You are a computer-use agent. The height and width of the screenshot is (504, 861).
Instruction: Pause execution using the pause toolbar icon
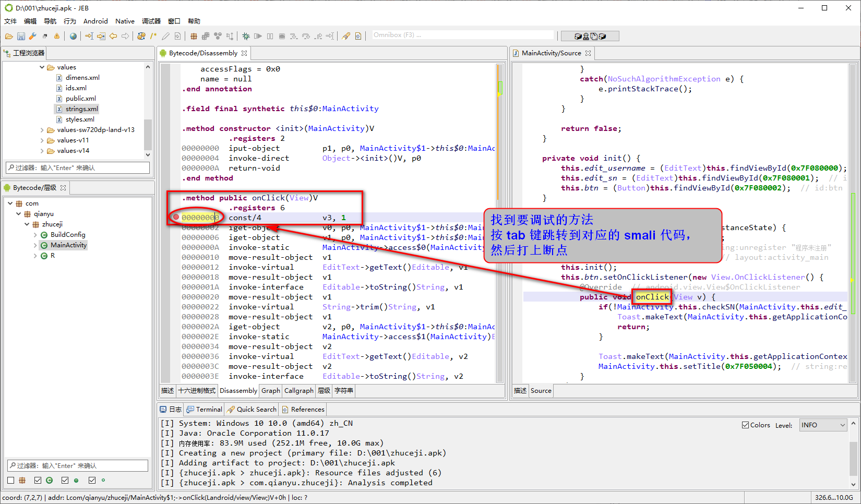pyautogui.click(x=270, y=35)
